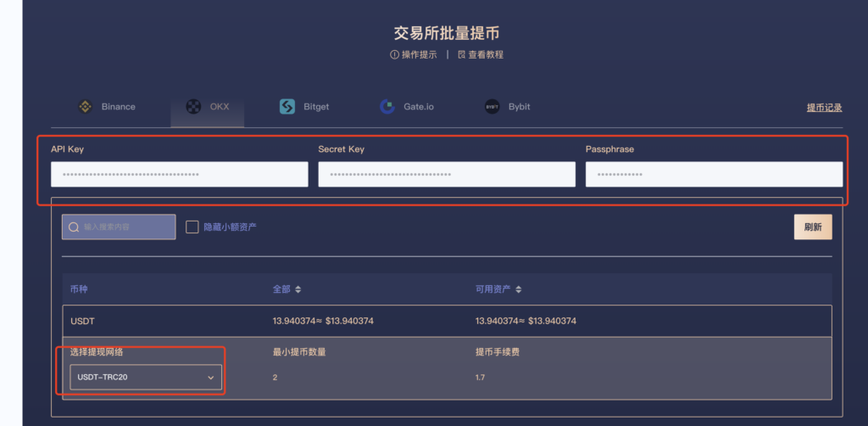Switch to the Binance tab
The height and width of the screenshot is (426, 868).
[106, 106]
